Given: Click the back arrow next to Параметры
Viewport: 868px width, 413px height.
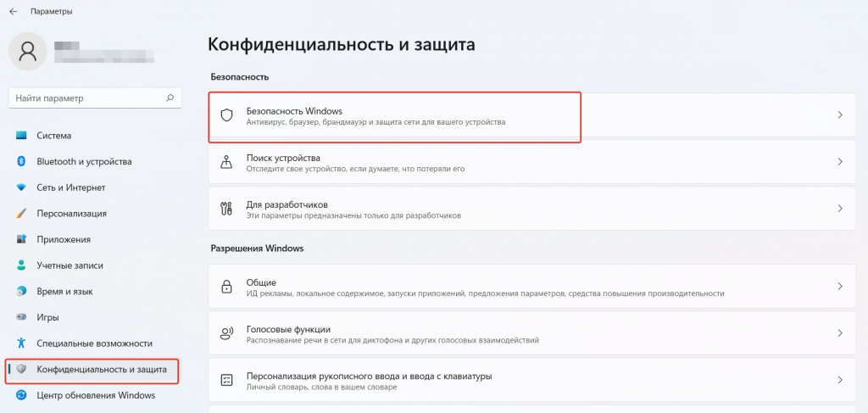Looking at the screenshot, I should point(14,11).
